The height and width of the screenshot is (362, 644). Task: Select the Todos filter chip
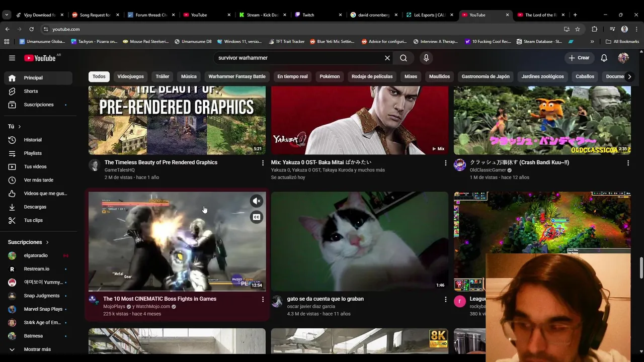[x=99, y=76]
